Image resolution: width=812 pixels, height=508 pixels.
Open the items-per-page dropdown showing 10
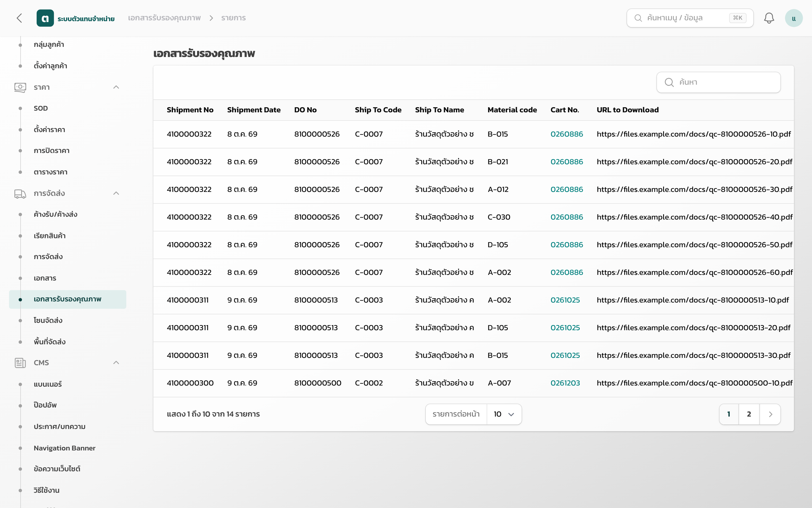coord(504,414)
